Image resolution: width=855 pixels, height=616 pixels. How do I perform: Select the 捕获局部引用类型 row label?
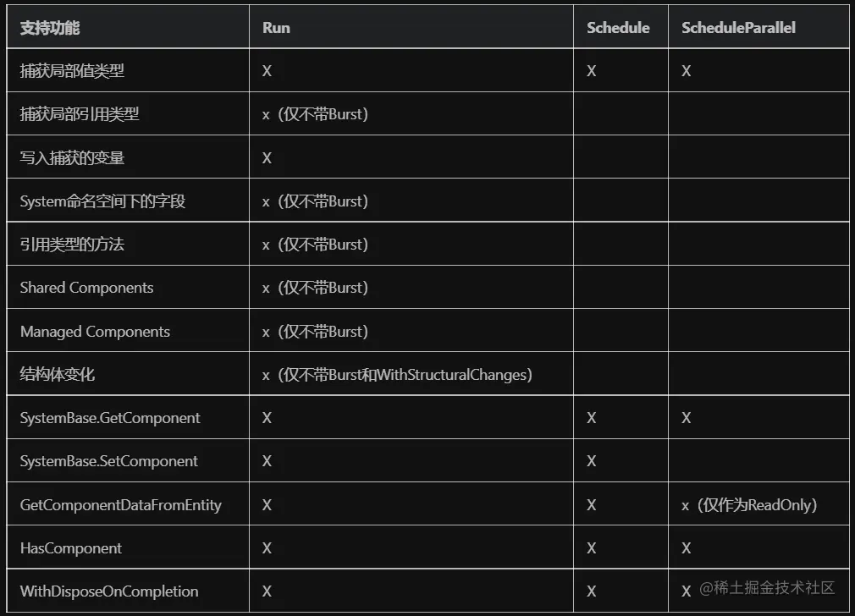tap(80, 114)
